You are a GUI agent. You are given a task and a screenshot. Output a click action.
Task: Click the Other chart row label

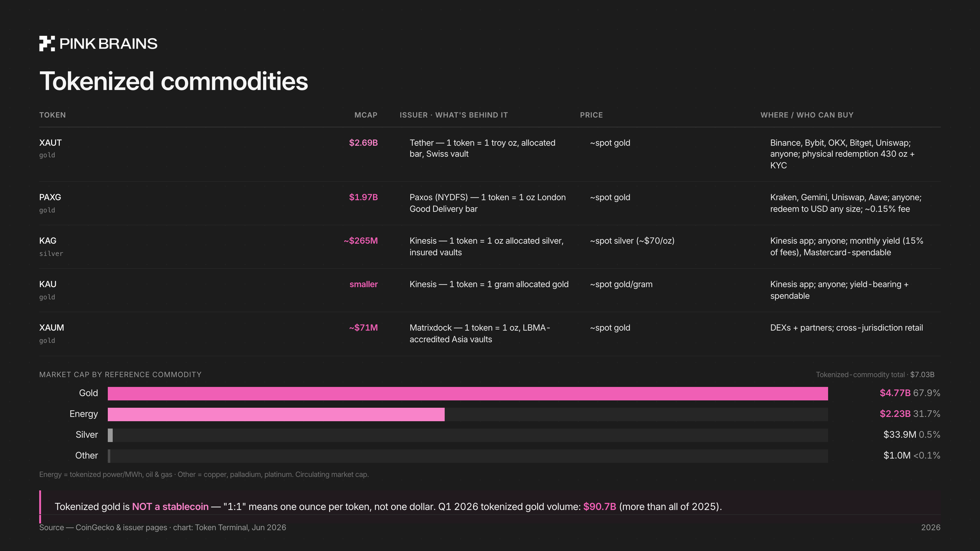click(x=86, y=455)
